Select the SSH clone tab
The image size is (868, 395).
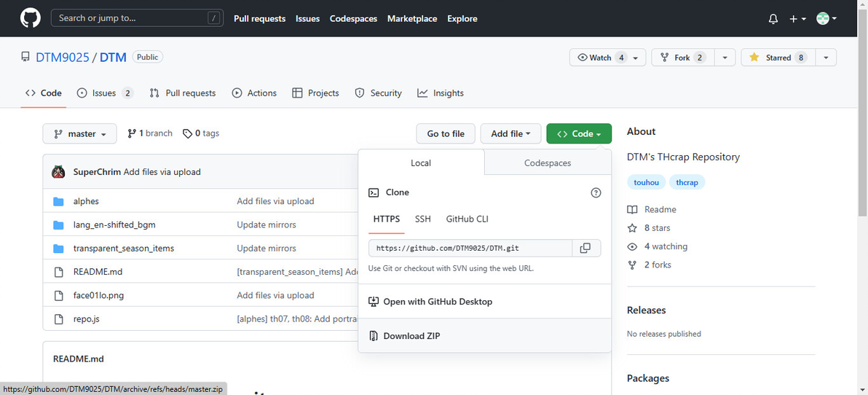(x=423, y=219)
